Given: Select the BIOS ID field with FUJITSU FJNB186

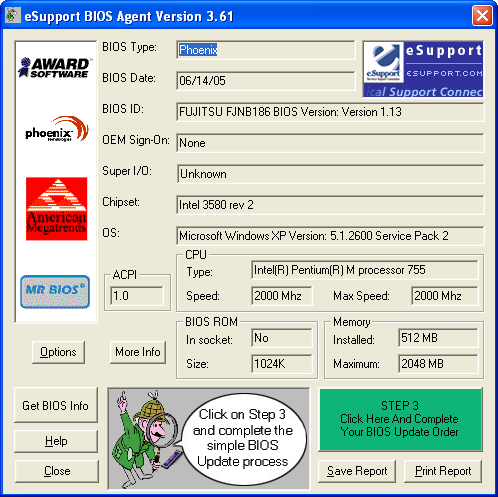Looking at the screenshot, I should click(x=330, y=112).
